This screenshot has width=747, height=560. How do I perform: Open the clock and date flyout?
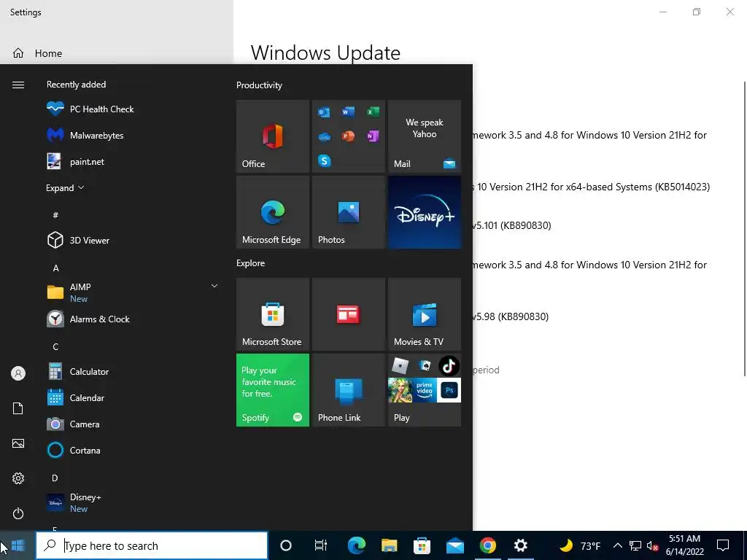684,545
